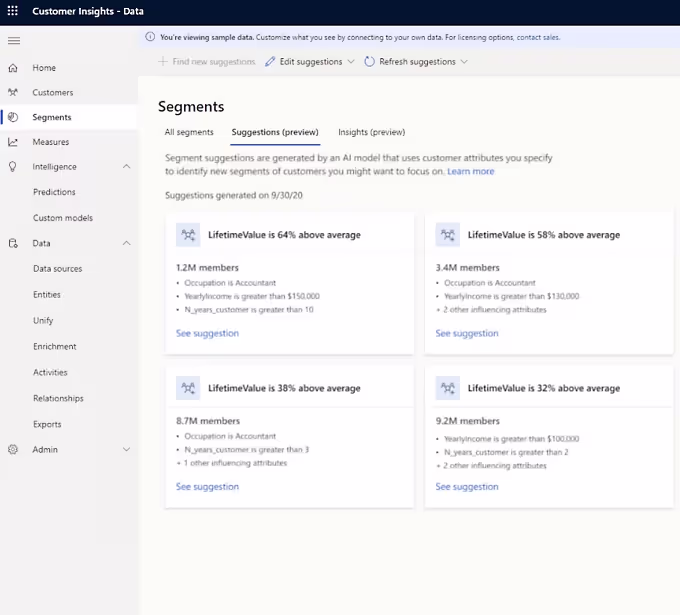This screenshot has height=615, width=680.
Task: Switch to the All segments tab
Action: tap(189, 132)
